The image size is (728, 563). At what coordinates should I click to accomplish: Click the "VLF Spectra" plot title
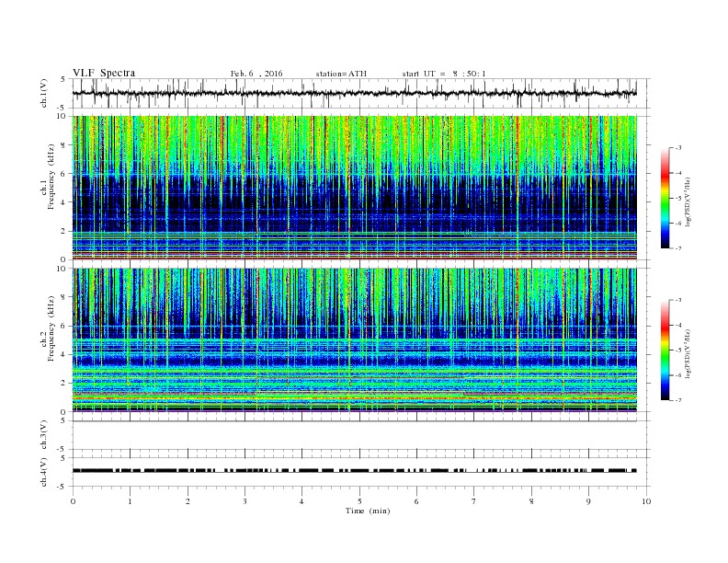104,73
